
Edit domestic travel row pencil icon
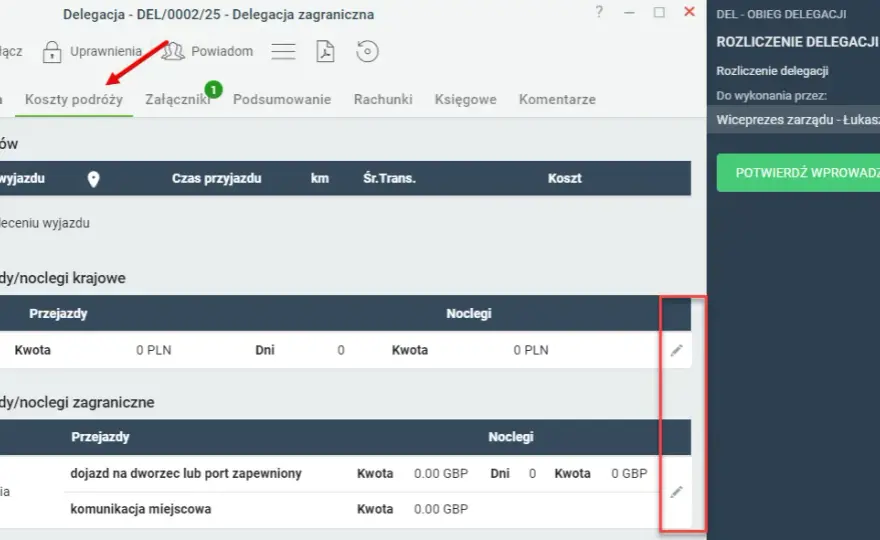[677, 350]
